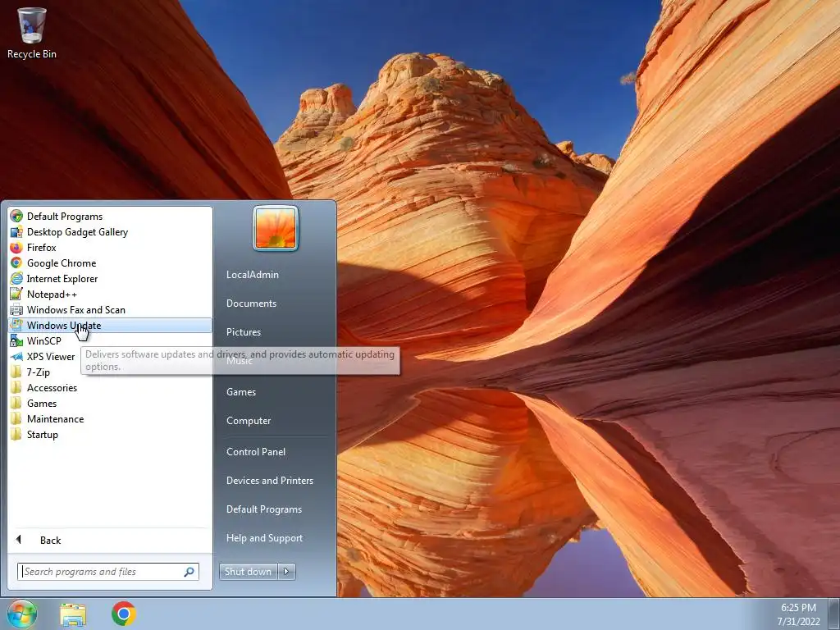Click the Maintenance folder icon
Screen dimensions: 840x630
click(x=16, y=419)
